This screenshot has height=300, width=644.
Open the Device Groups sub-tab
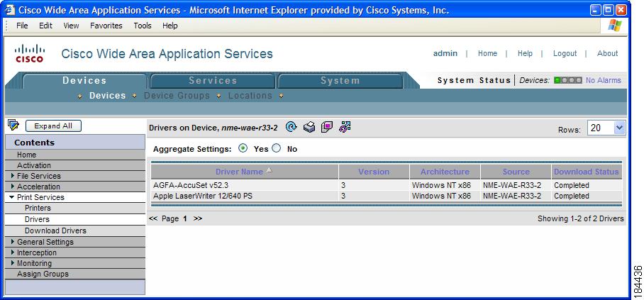point(177,96)
